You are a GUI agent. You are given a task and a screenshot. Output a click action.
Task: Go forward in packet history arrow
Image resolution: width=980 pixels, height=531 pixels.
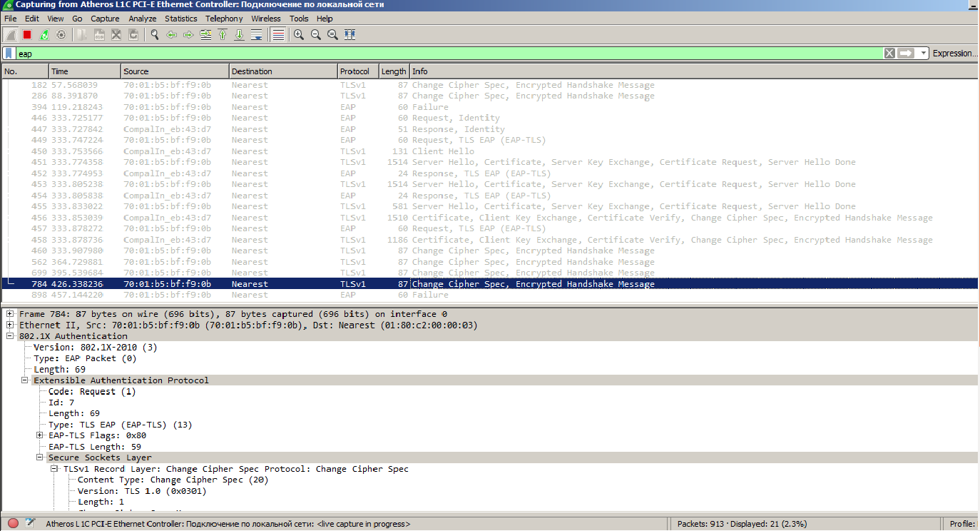[188, 34]
